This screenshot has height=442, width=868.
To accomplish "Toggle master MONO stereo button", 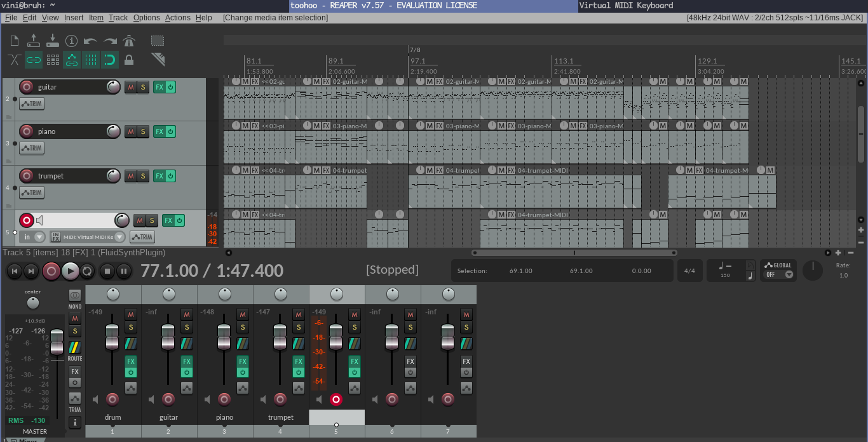I will coord(75,296).
